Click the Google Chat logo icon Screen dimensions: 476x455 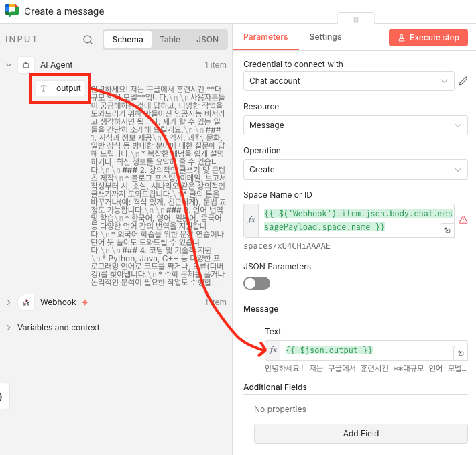click(11, 11)
